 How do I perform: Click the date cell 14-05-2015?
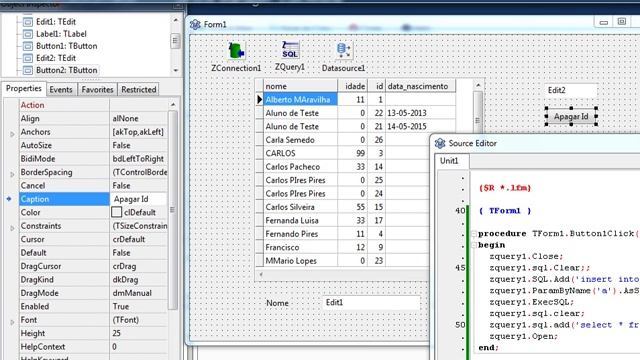click(420, 127)
